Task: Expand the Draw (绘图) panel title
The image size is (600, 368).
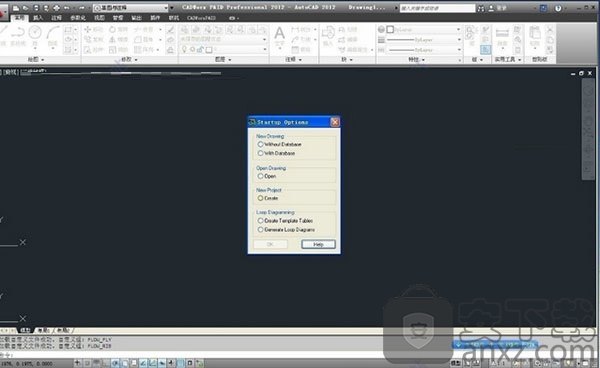Action: coord(36,59)
